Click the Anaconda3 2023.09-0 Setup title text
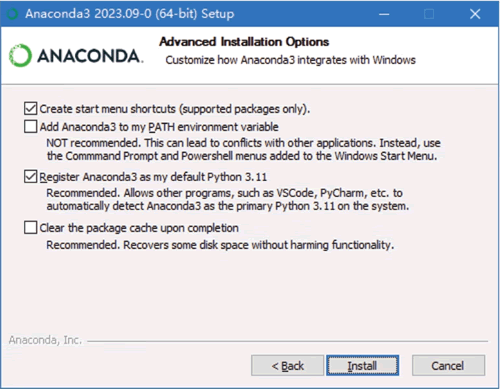Image resolution: width=500 pixels, height=389 pixels. (x=130, y=14)
